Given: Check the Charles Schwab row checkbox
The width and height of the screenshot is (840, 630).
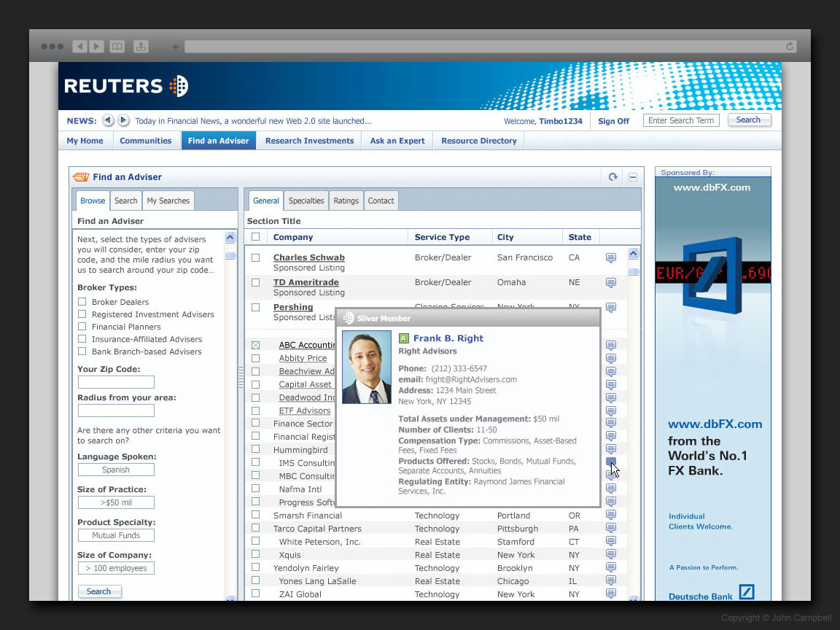Looking at the screenshot, I should pyautogui.click(x=255, y=257).
